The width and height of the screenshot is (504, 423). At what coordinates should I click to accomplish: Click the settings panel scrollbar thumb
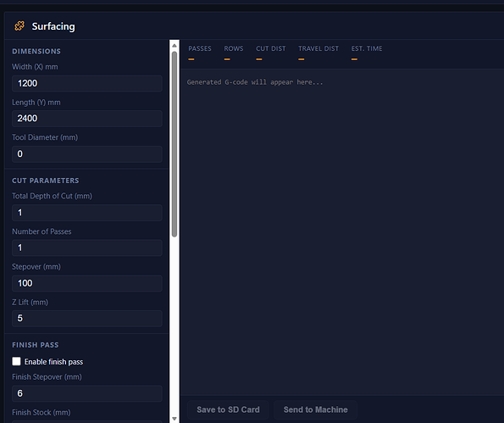pyautogui.click(x=174, y=144)
